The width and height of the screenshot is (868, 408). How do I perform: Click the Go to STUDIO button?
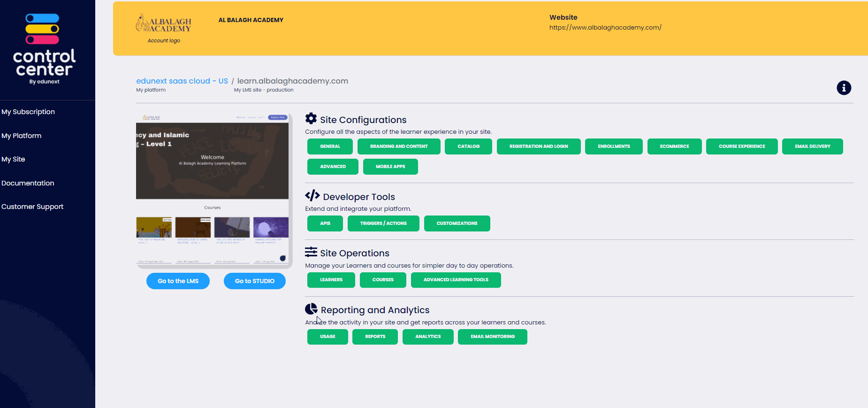coord(255,281)
